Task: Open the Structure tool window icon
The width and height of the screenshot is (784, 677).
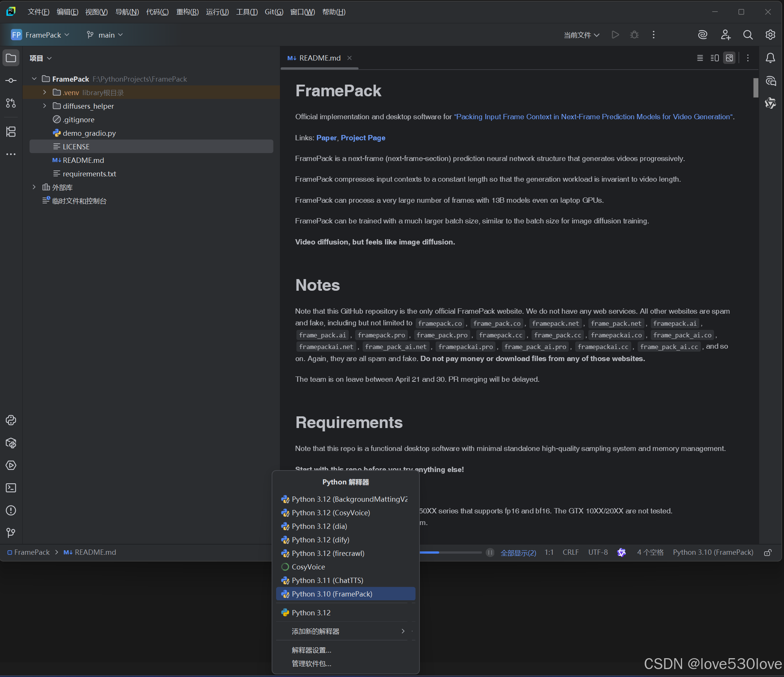Action: click(11, 132)
